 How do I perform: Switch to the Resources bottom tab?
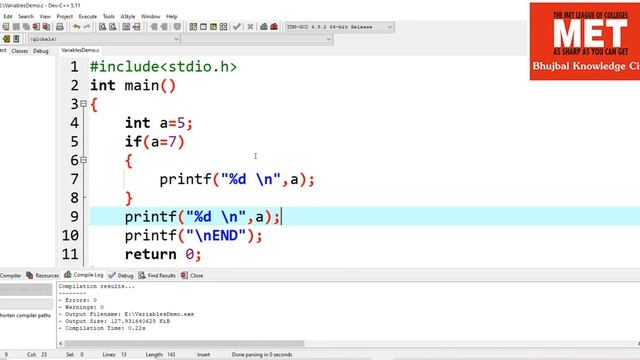[x=42, y=276]
